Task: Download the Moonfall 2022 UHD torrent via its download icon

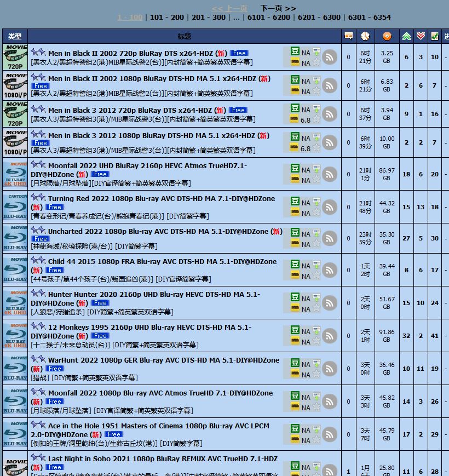Action: coord(316,169)
